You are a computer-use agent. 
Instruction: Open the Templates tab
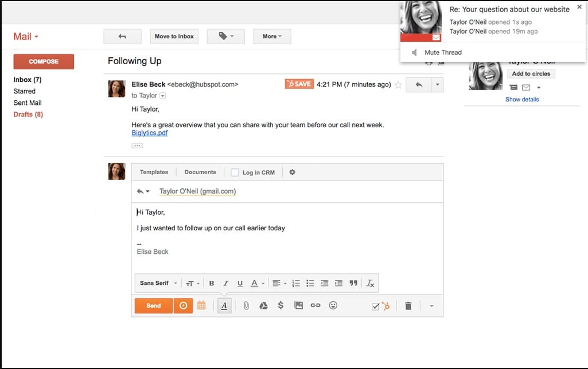[154, 172]
